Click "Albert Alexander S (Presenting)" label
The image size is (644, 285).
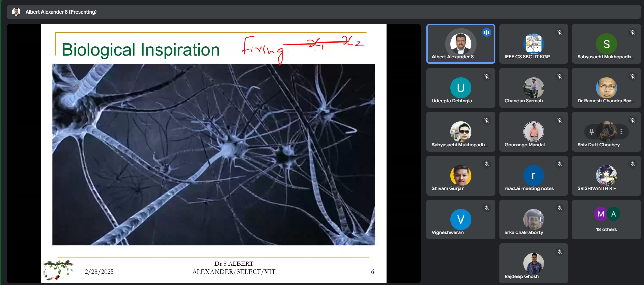click(x=61, y=12)
